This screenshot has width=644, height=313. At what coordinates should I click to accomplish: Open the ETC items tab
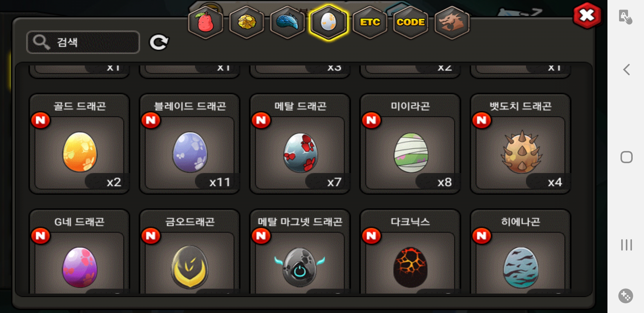pyautogui.click(x=370, y=23)
